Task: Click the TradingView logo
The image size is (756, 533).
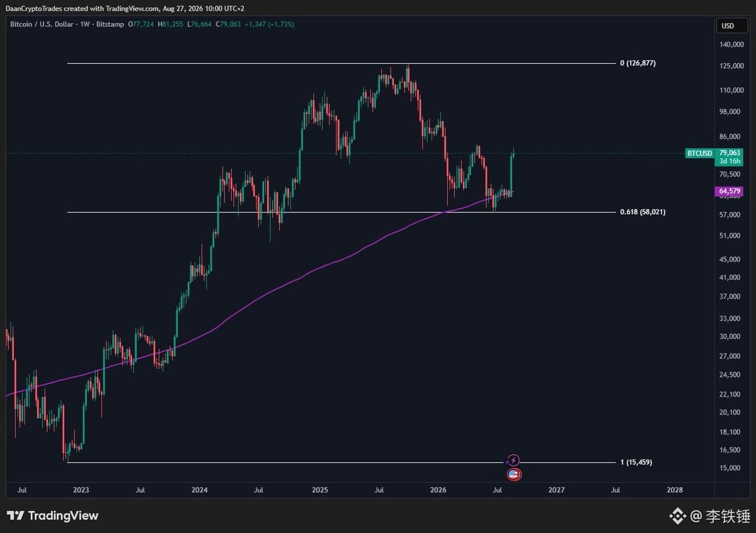Action: click(x=53, y=515)
